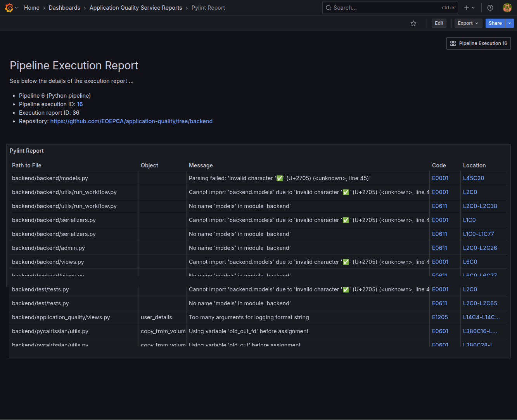Click the Pipeline Execution Report heading

point(74,65)
